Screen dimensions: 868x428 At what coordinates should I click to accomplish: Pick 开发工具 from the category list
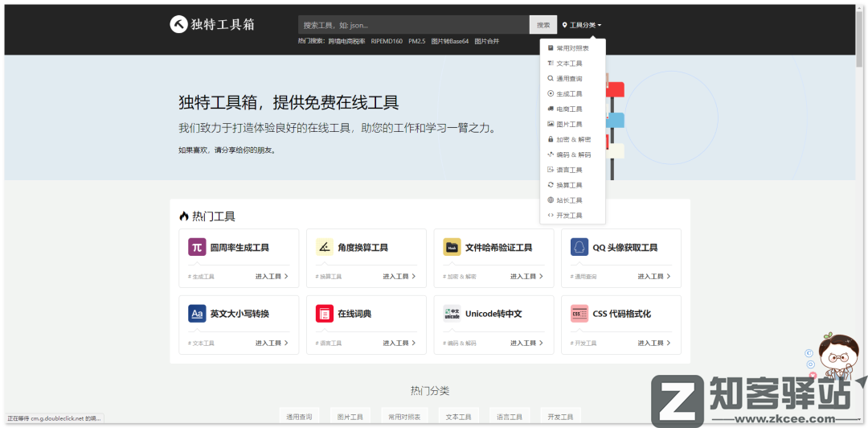569,216
